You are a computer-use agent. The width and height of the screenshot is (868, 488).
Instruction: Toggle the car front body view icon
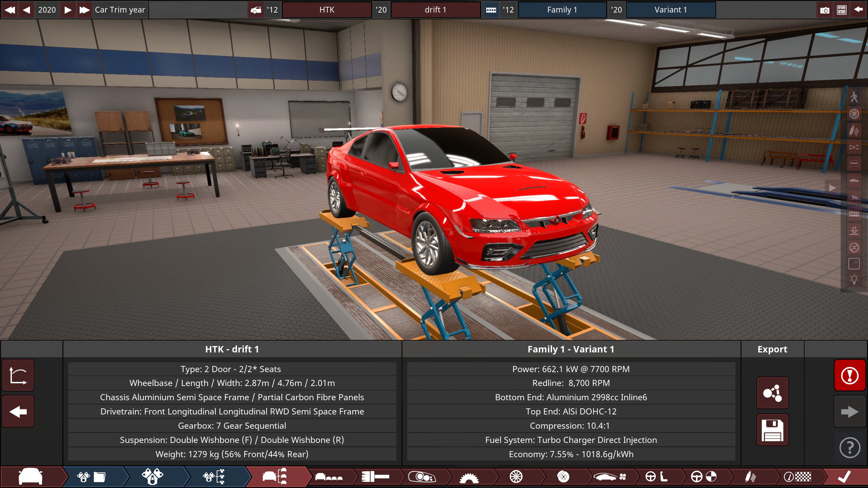[854, 164]
